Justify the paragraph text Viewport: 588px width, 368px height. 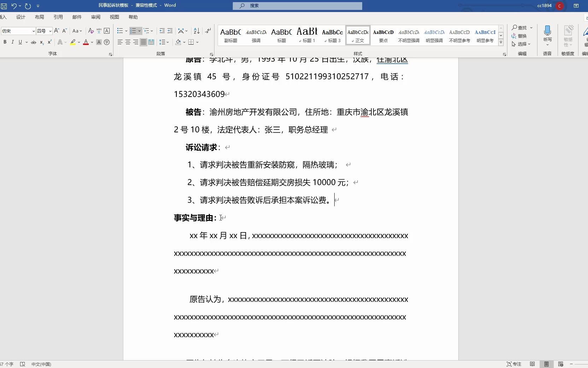[143, 42]
